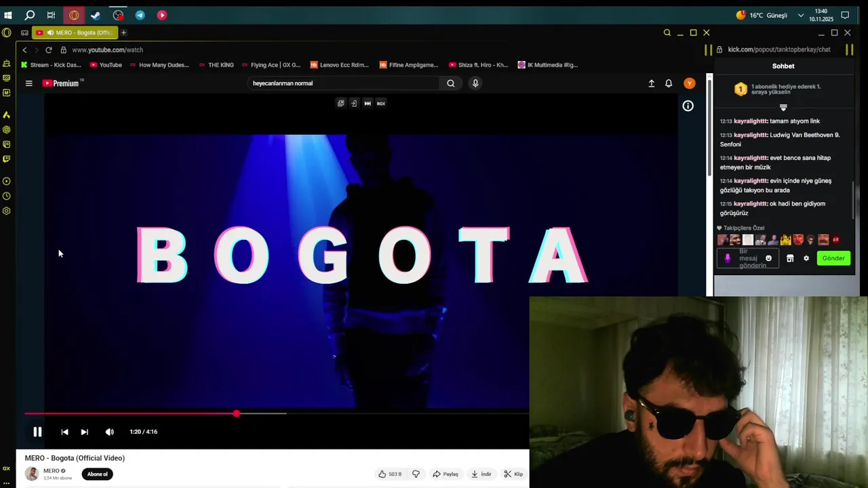Open YouTube notifications bell
Viewport: 868px width, 488px height.
click(669, 83)
